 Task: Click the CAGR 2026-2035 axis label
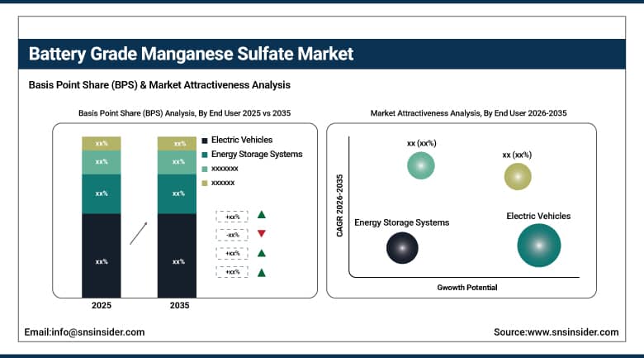[339, 206]
